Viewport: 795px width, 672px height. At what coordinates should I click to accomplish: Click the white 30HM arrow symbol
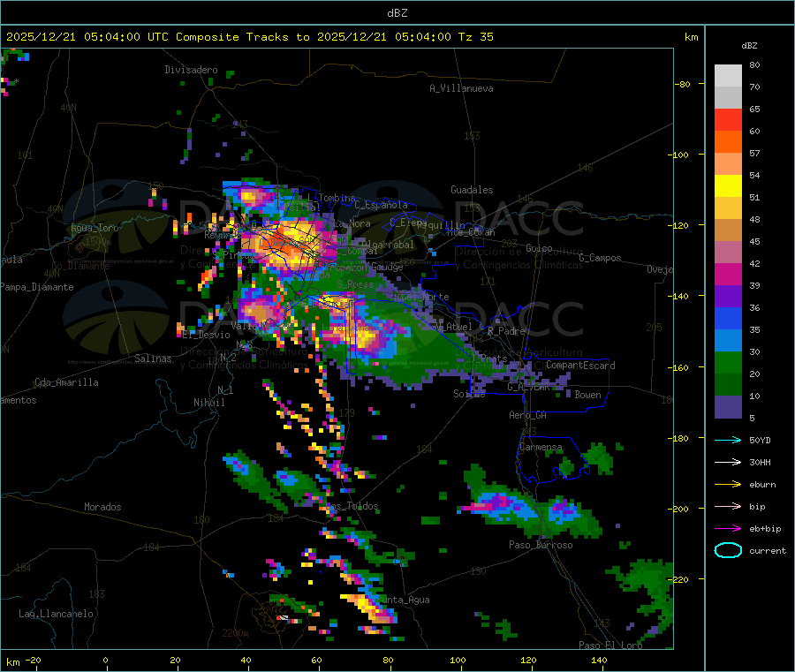pyautogui.click(x=728, y=462)
